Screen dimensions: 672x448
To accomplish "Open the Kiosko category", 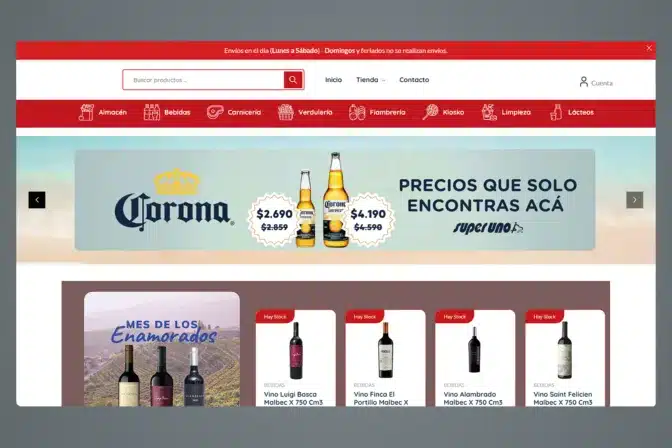I will point(453,112).
